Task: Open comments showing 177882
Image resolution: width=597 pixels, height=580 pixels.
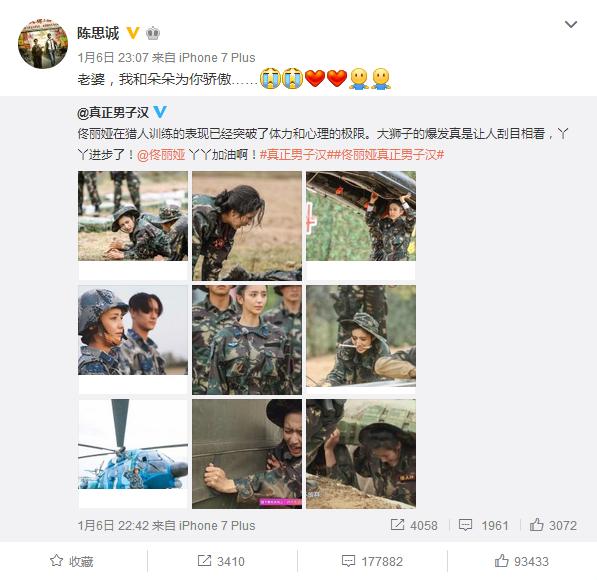Action: coord(372,561)
